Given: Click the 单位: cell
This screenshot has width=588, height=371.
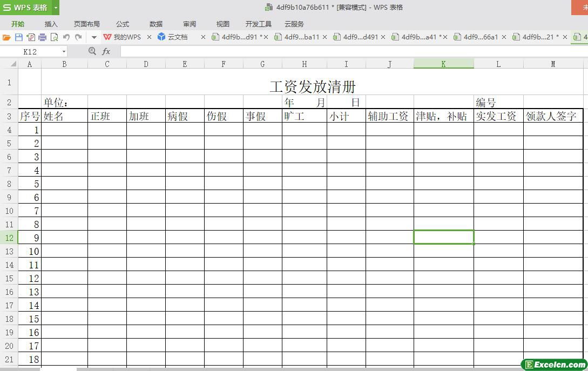Looking at the screenshot, I should pyautogui.click(x=64, y=102).
